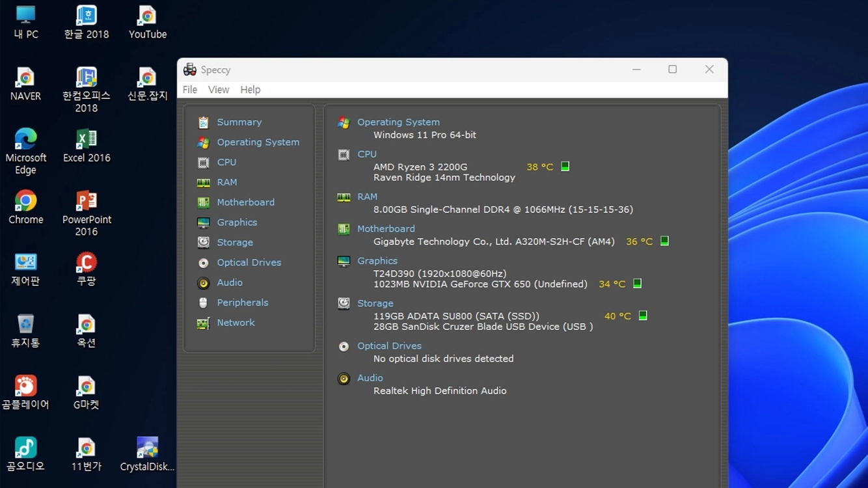Click the 38 °C CPU temperature value
This screenshot has height=488, width=868.
pyautogui.click(x=540, y=167)
